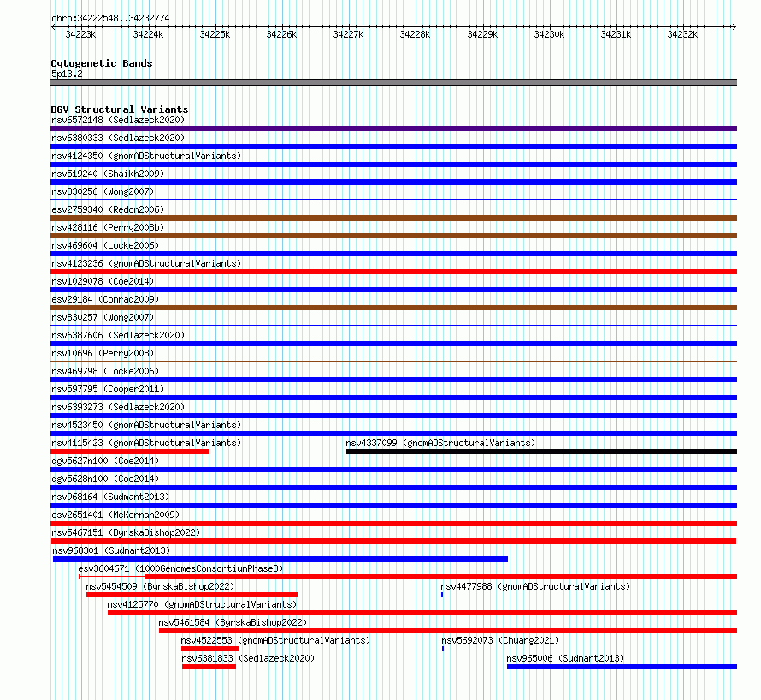761x700 pixels.
Task: Select dgv5628n100 (Coe2014) label
Action: tap(105, 479)
